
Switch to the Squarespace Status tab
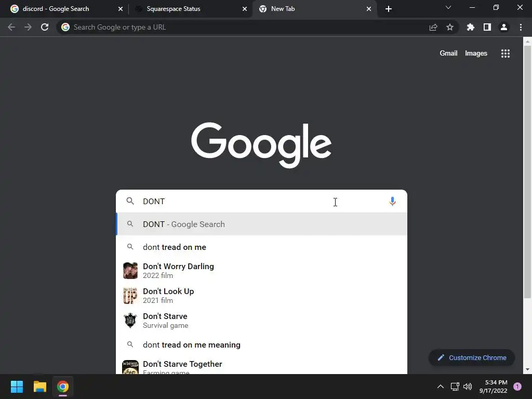click(190, 9)
